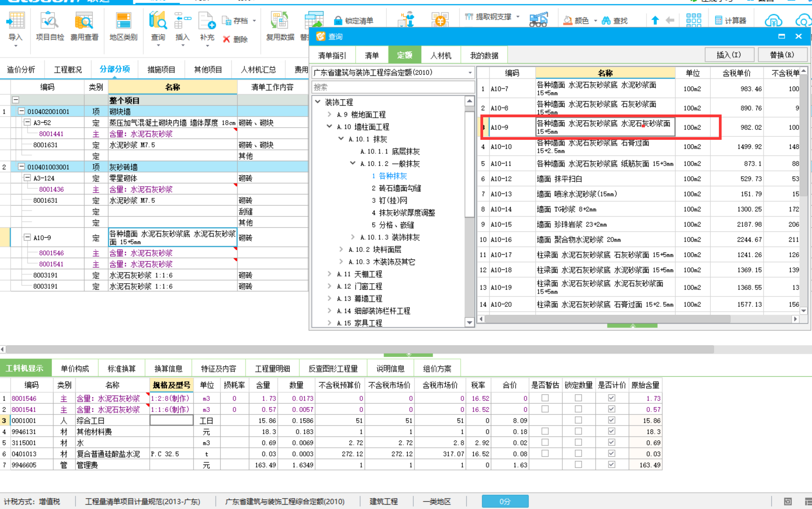Toggle 是否计价 checkbox for 水 row
The image size is (812, 509).
click(611, 442)
